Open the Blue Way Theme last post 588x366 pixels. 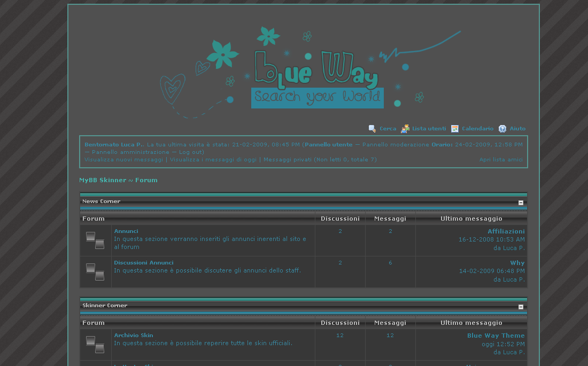point(496,336)
